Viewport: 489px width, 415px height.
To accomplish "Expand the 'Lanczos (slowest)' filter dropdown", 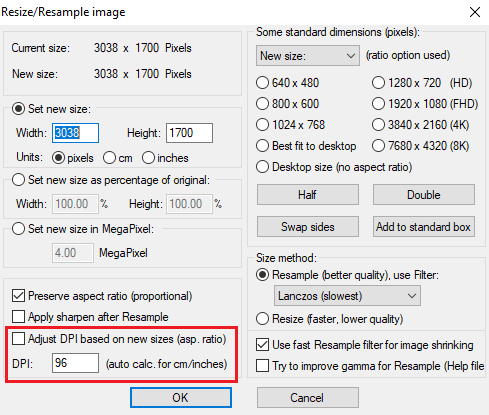I will click(x=347, y=296).
